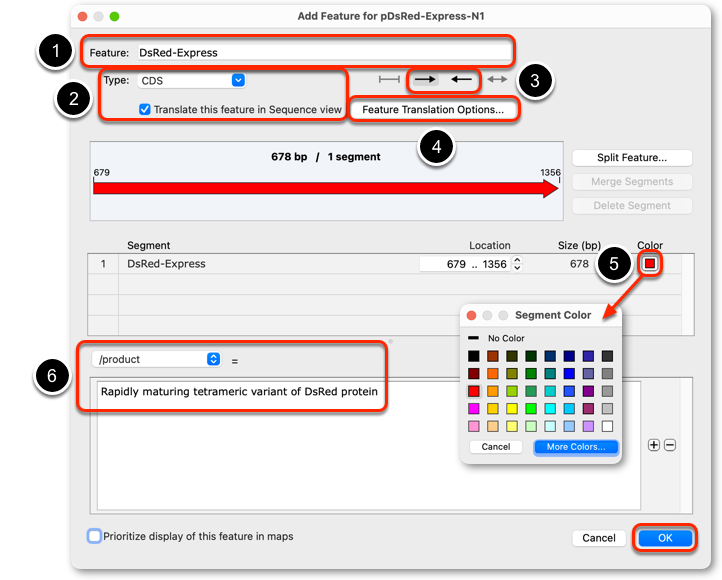
Task: Select forward directionality arrow
Action: tap(425, 80)
